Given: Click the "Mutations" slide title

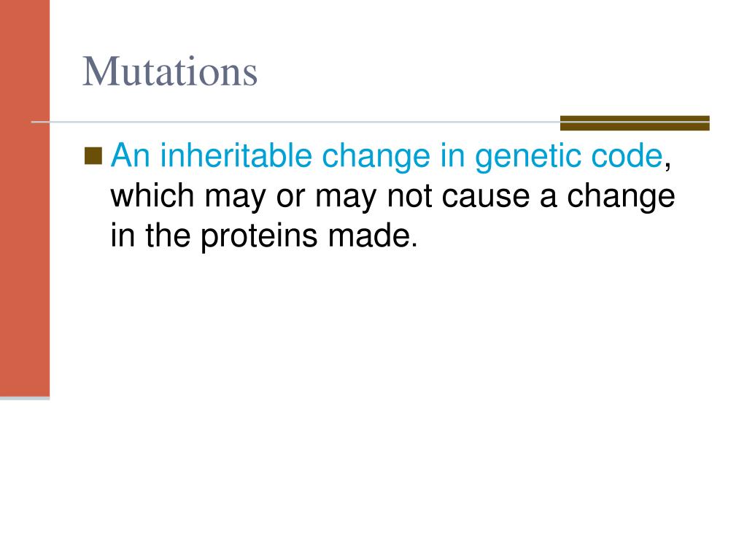Looking at the screenshot, I should point(170,72).
